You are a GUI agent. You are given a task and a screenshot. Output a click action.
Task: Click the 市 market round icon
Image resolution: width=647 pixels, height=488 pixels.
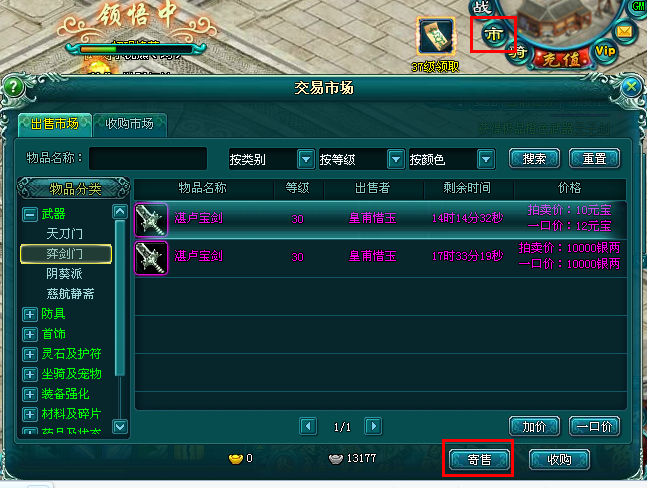point(494,35)
